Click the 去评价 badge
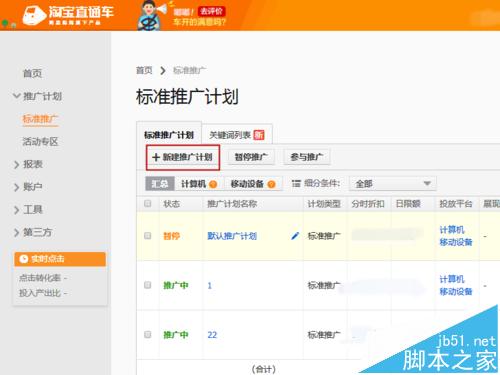The height and width of the screenshot is (375, 500). [212, 11]
